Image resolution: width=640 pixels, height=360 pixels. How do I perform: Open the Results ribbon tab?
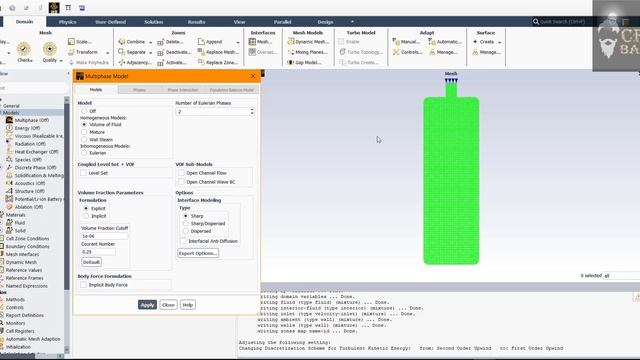click(x=197, y=22)
